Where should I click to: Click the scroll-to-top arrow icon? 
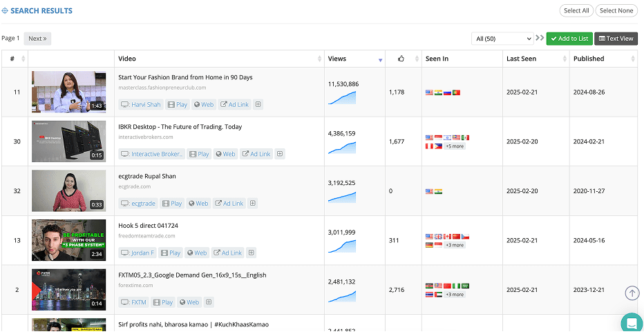point(632,293)
